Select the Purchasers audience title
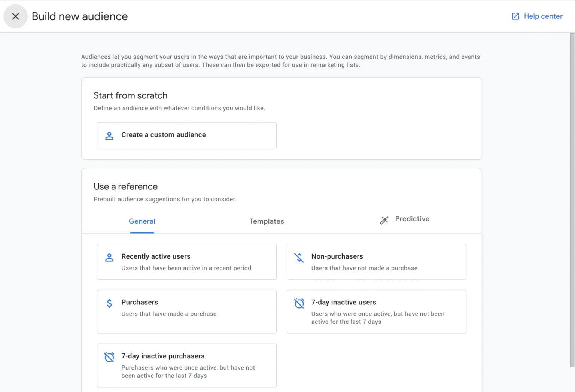575x392 pixels. pos(140,302)
